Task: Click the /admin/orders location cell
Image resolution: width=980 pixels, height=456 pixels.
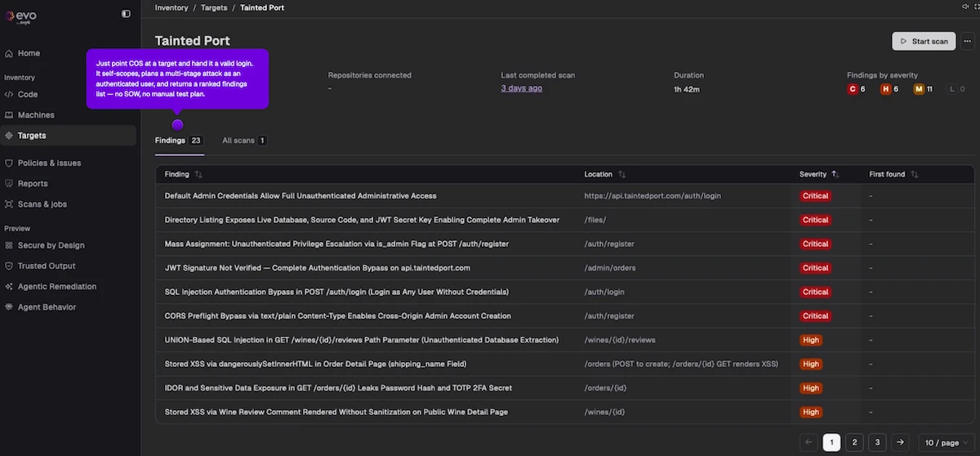Action: coord(610,268)
